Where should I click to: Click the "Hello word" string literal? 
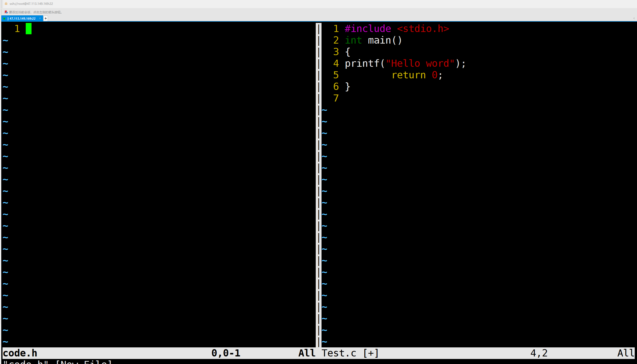[x=420, y=63]
